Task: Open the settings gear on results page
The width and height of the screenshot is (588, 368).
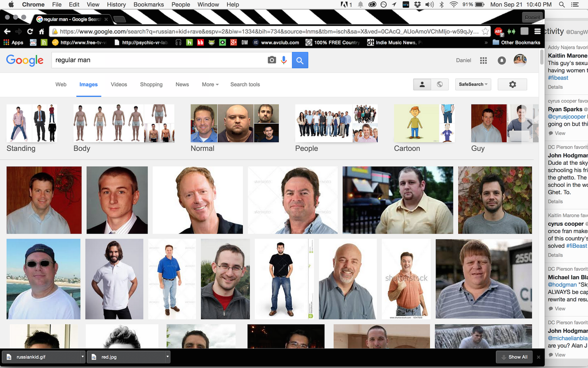Action: point(513,84)
